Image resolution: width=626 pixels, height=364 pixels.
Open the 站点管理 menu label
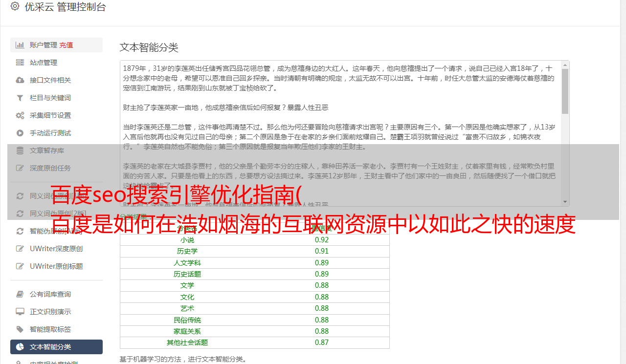coord(44,63)
